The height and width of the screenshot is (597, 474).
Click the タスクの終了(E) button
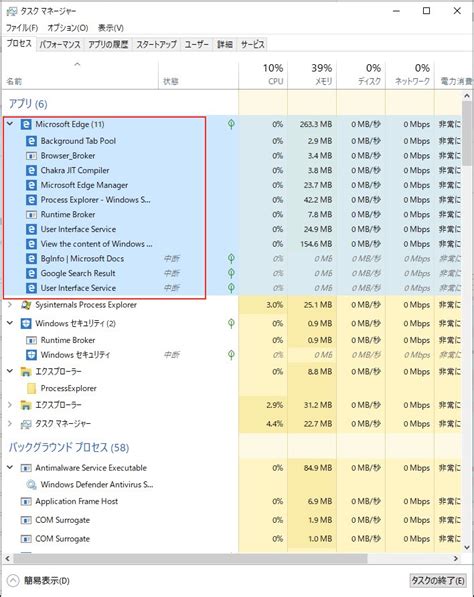[437, 581]
